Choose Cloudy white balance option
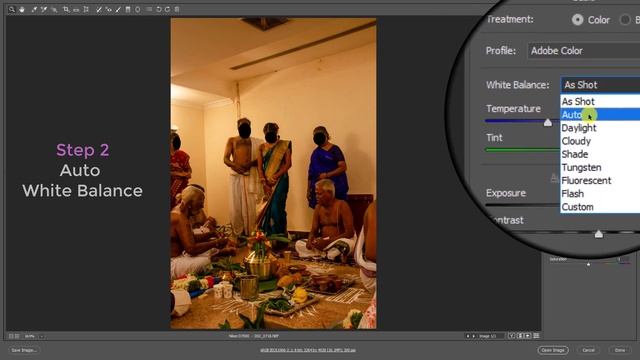 click(600, 141)
